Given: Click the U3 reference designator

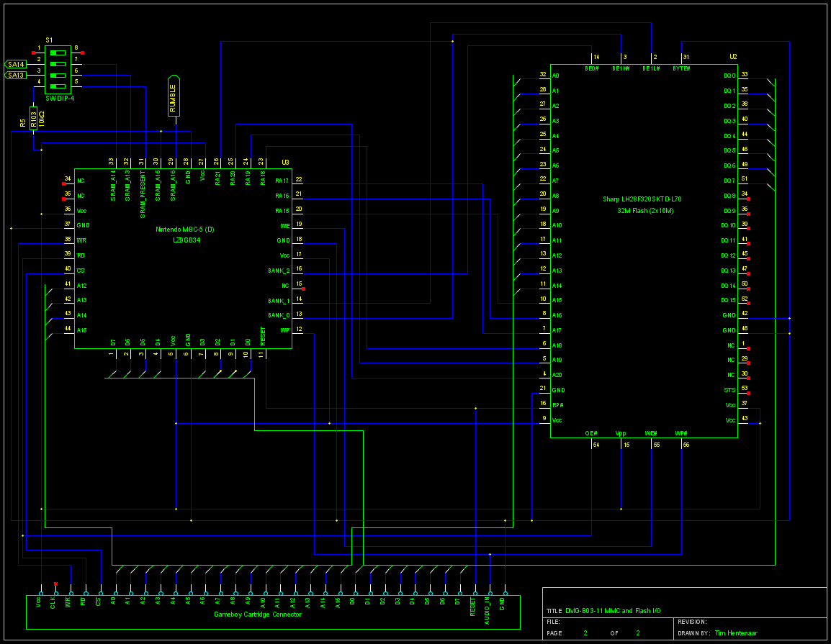Looking at the screenshot, I should coord(285,163).
